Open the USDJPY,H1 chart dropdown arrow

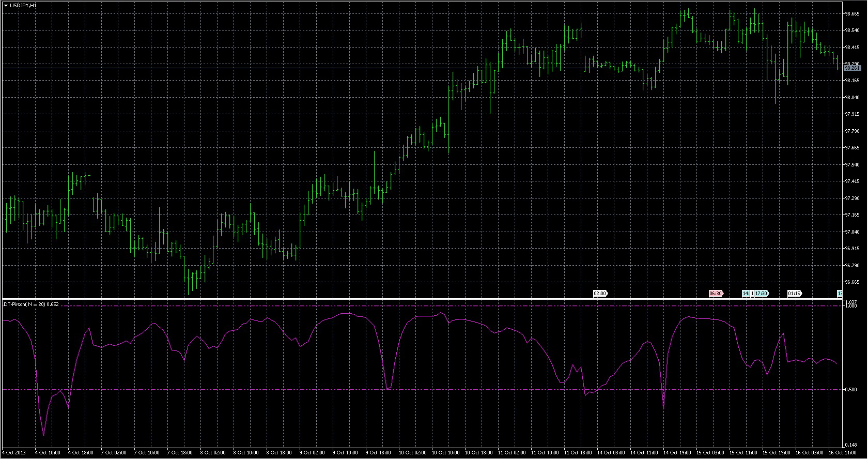pyautogui.click(x=6, y=5)
